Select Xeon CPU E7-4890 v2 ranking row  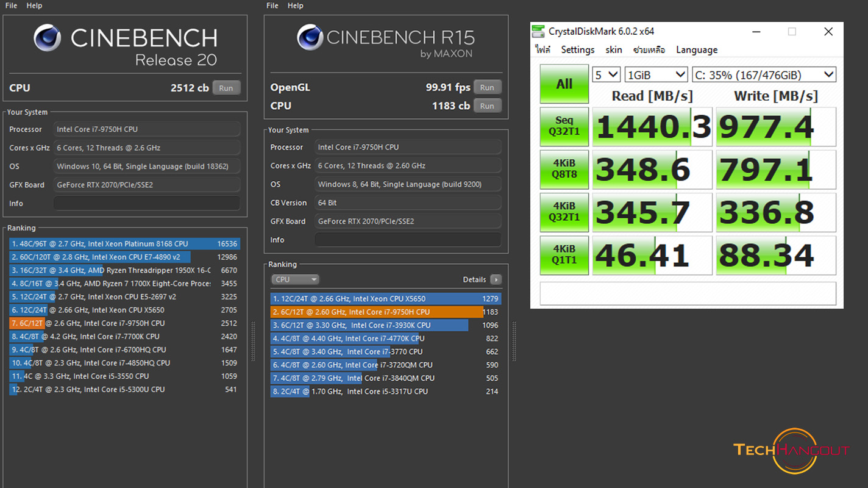tap(124, 257)
